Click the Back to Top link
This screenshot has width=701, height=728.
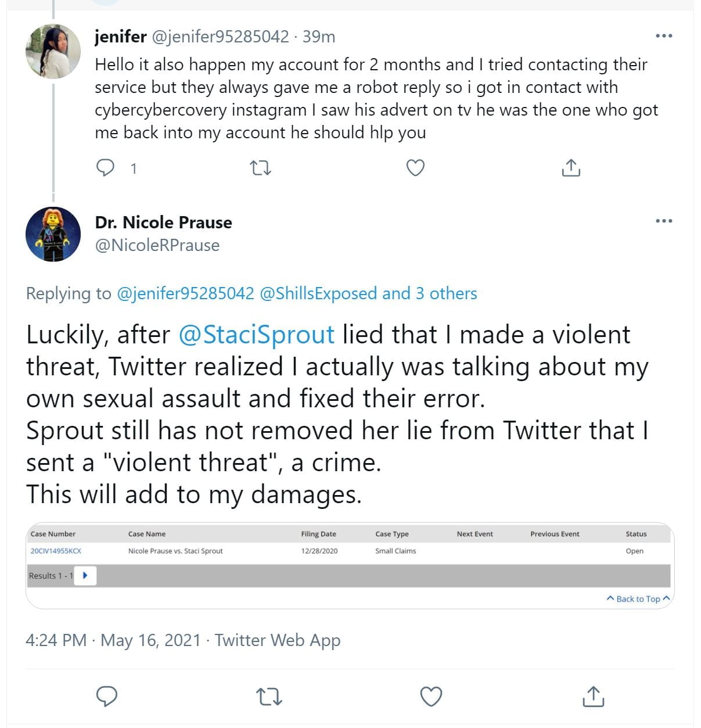coord(638,599)
